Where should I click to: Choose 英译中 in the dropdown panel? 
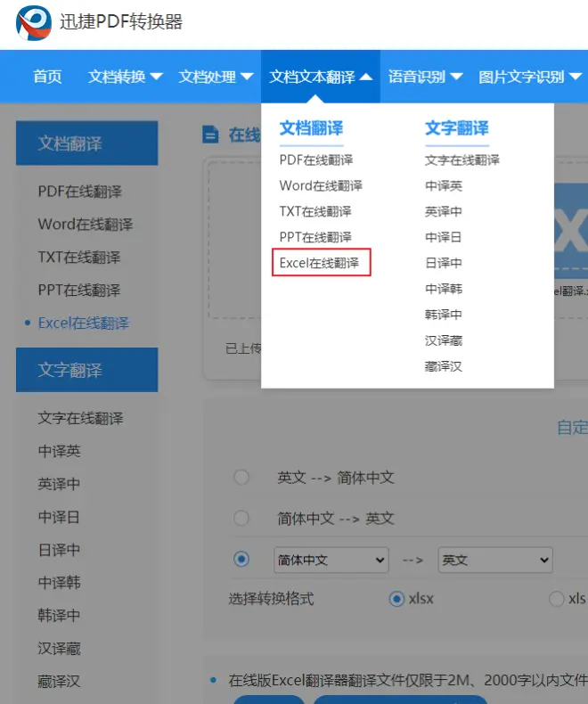click(444, 211)
